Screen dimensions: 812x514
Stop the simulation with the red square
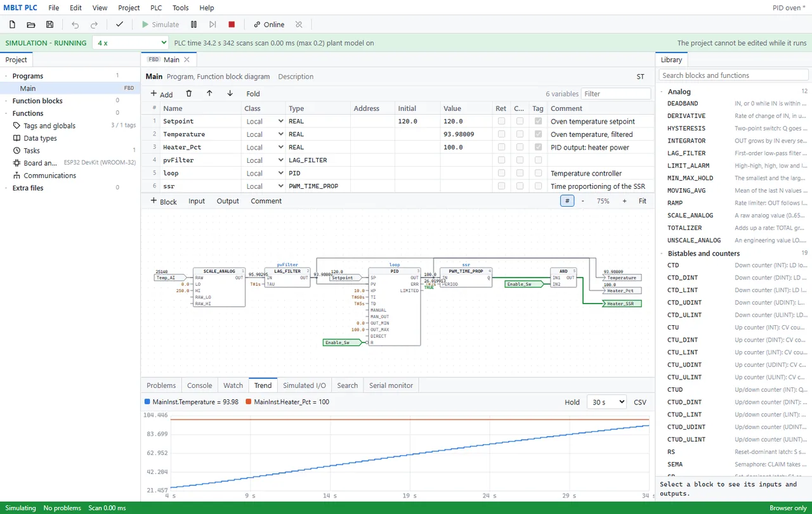point(232,25)
